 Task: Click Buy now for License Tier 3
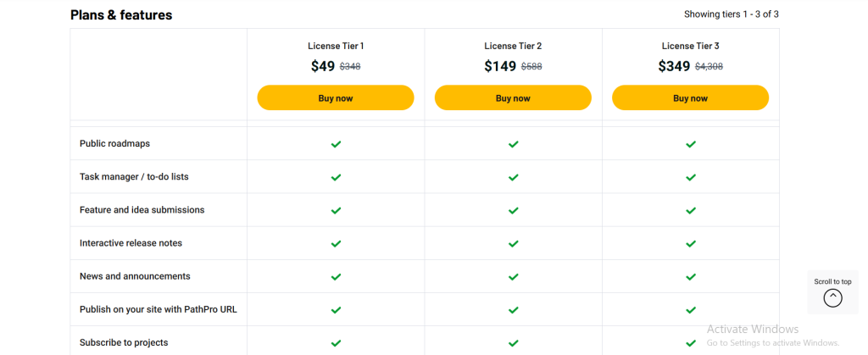click(690, 98)
